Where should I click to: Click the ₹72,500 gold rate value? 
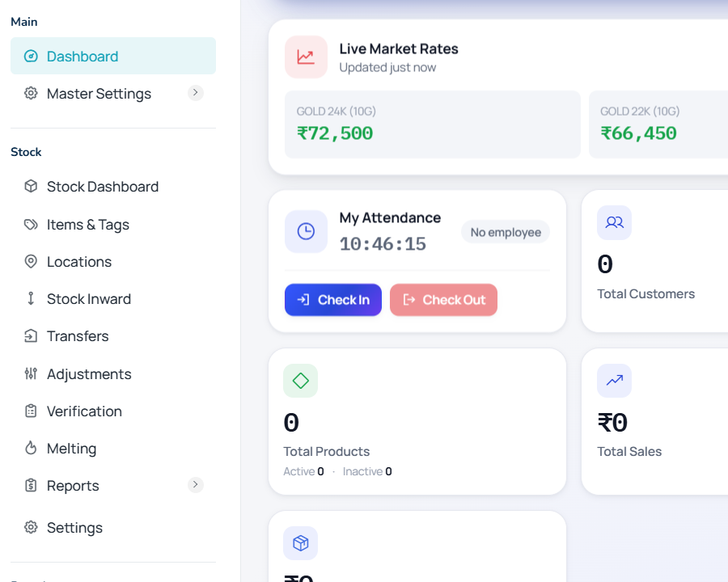point(335,133)
